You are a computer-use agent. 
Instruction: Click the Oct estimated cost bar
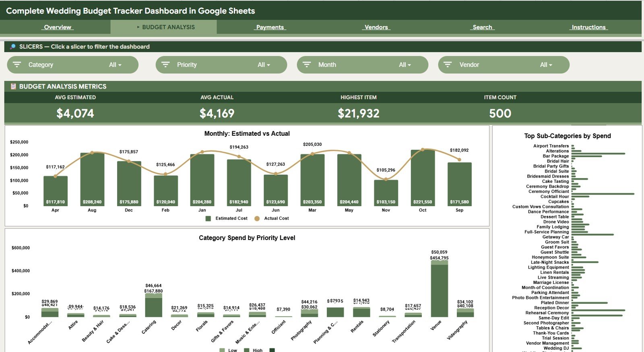423,178
